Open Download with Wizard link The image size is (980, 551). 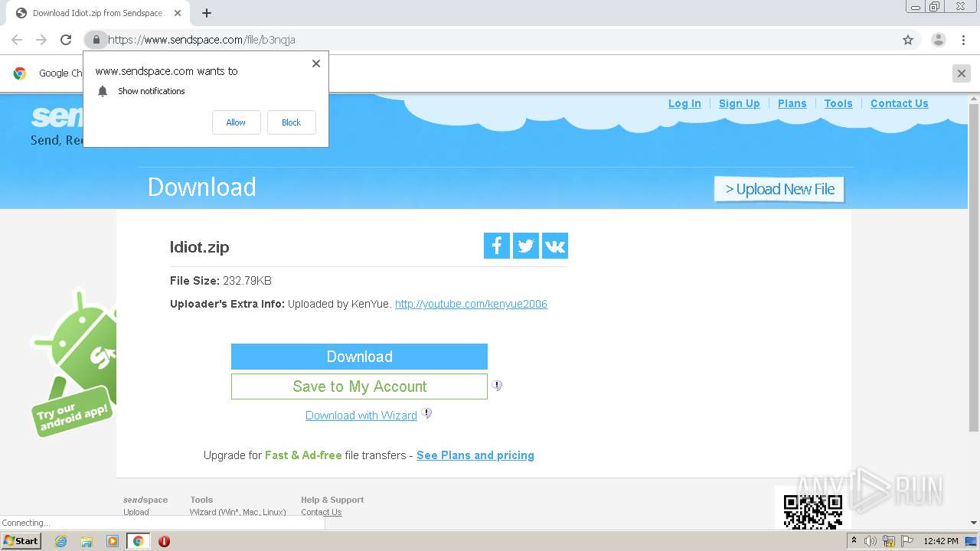(361, 416)
